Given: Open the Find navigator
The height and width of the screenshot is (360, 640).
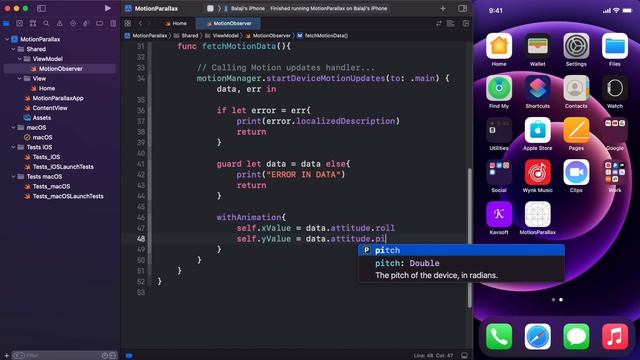Looking at the screenshot, I should pyautogui.click(x=46, y=23).
